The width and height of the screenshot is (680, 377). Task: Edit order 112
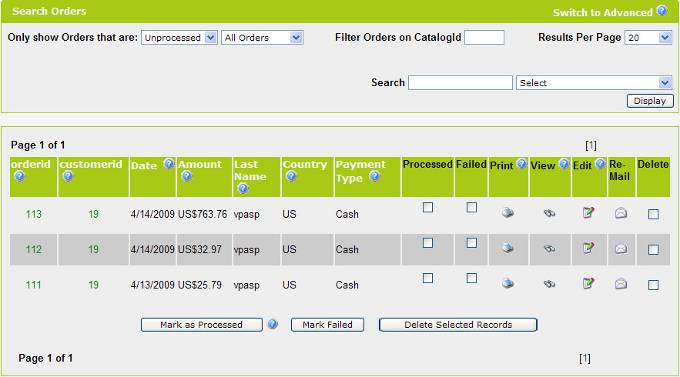coord(588,248)
